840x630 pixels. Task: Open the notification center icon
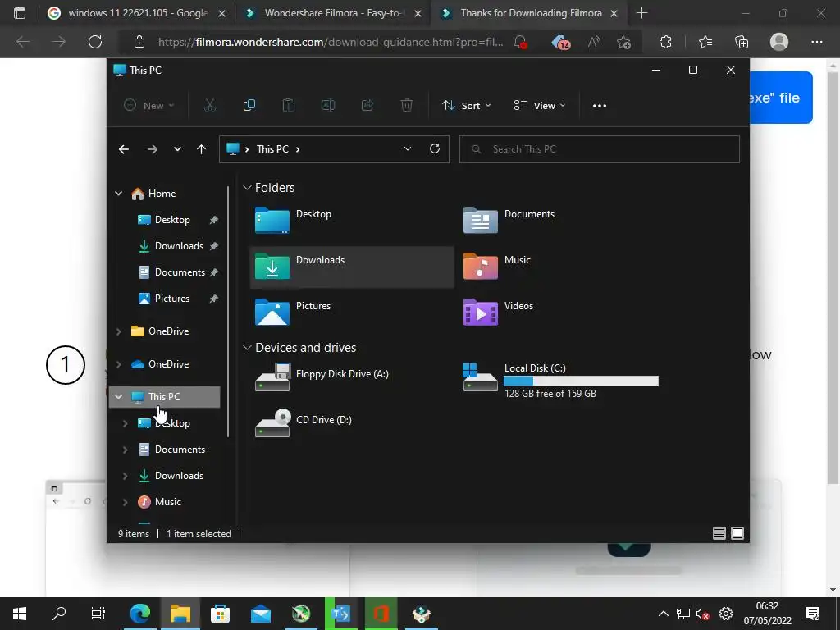813,614
